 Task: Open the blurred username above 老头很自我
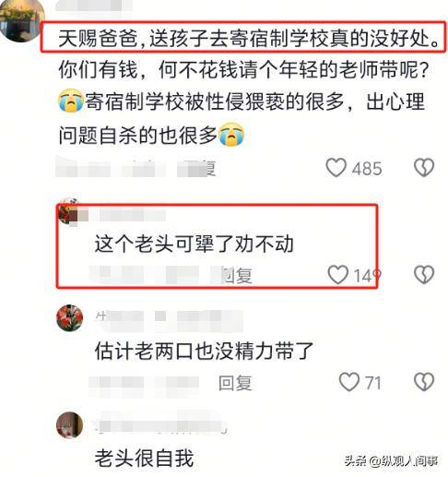pos(161,424)
